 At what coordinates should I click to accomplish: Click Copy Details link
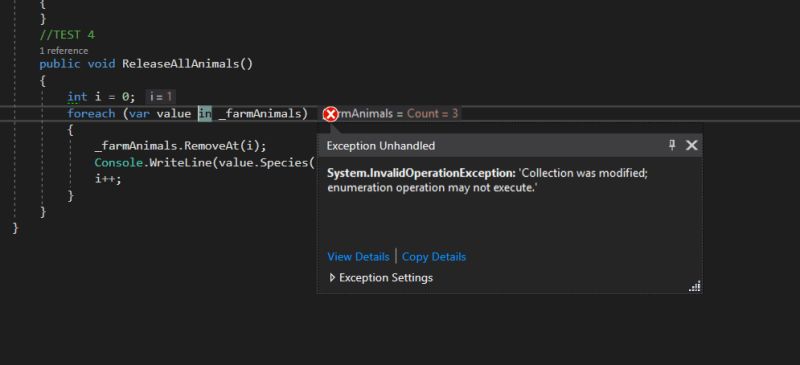point(434,256)
